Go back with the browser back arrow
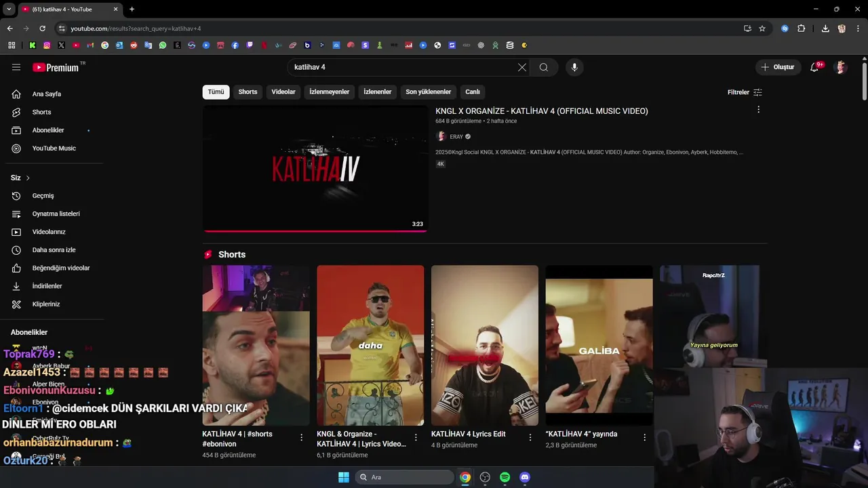 pos(9,28)
